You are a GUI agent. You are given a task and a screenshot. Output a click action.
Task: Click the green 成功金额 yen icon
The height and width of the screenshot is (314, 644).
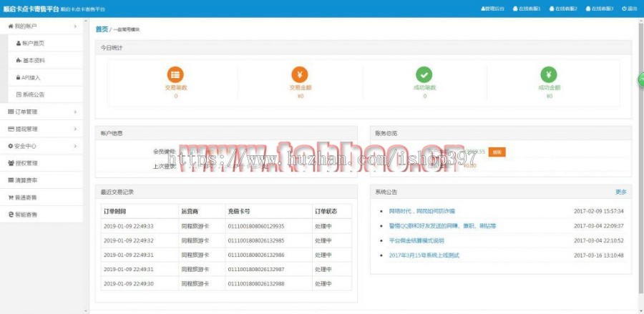(x=549, y=74)
